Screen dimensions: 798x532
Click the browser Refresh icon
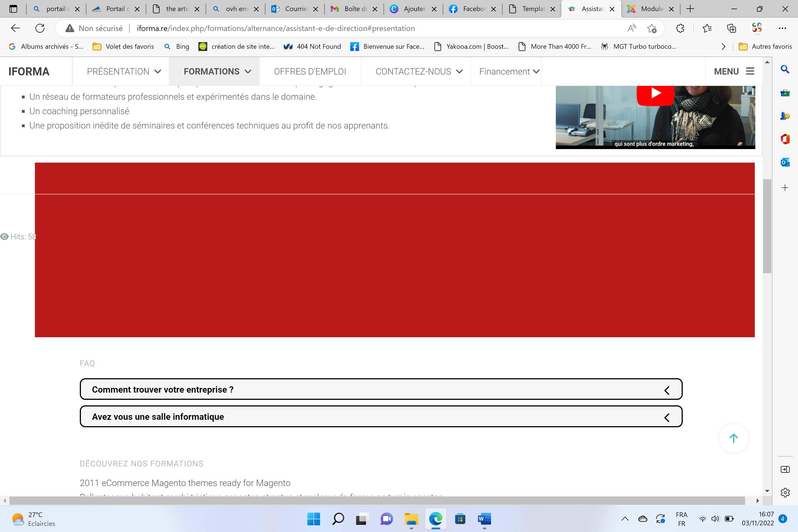click(40, 28)
